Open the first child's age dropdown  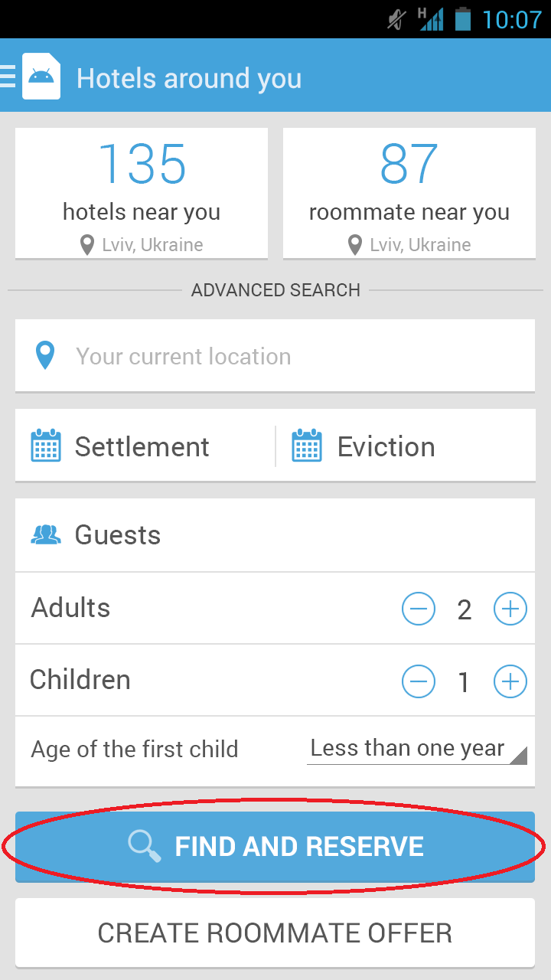(417, 749)
